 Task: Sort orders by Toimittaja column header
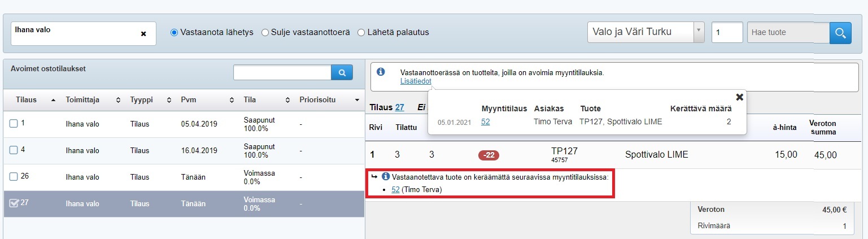(82, 100)
